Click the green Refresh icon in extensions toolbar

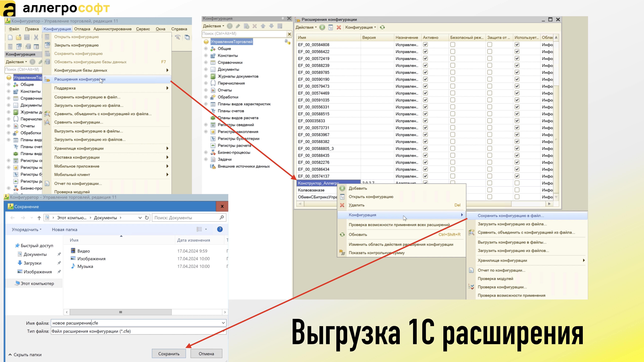coord(382,28)
